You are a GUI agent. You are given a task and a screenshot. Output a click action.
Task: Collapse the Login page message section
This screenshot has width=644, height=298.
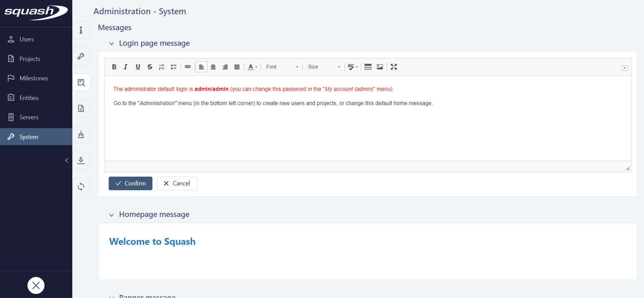[111, 44]
